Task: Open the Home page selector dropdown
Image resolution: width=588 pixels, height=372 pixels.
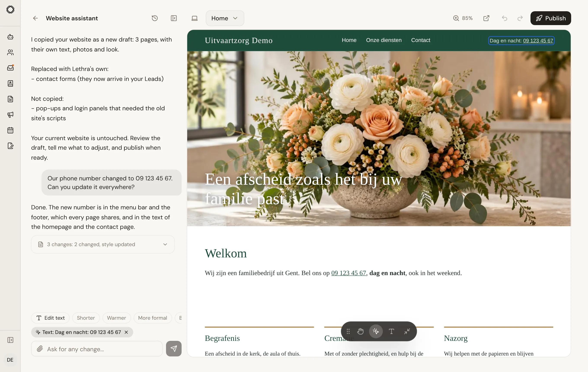Action: coord(225,18)
